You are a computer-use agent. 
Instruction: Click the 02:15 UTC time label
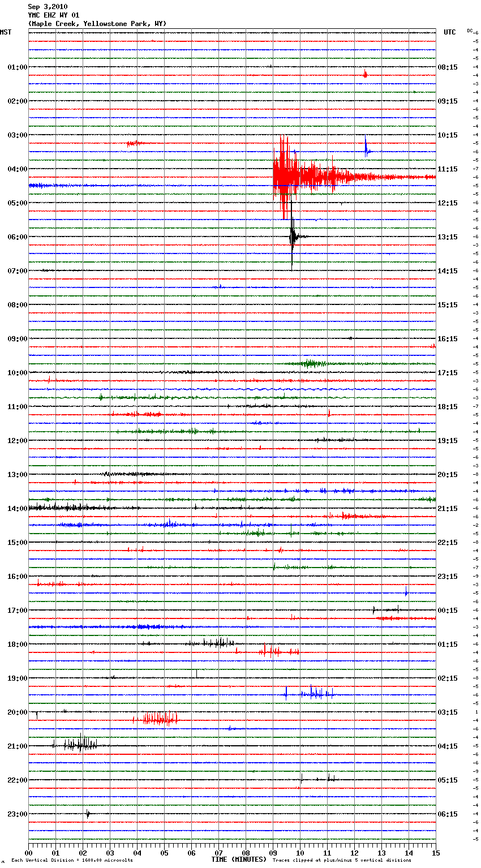click(x=448, y=678)
